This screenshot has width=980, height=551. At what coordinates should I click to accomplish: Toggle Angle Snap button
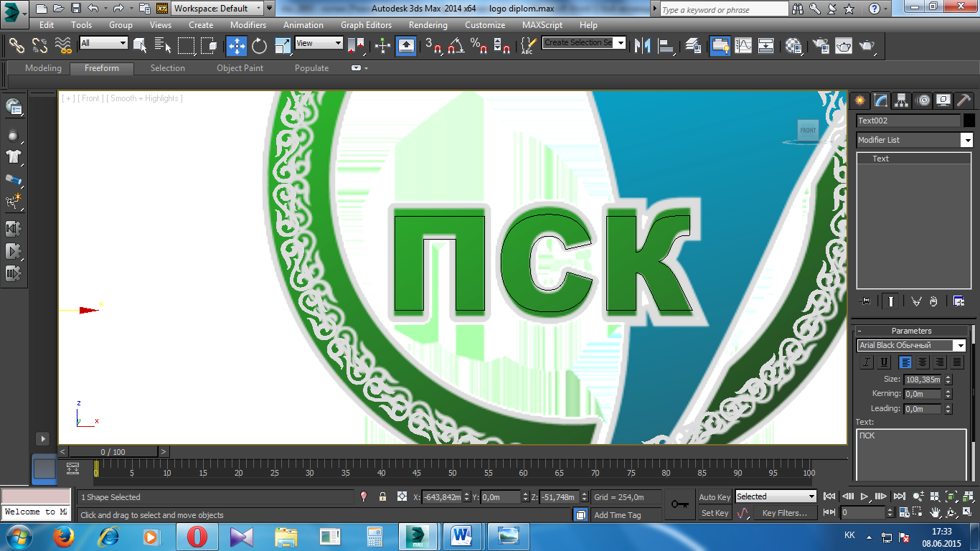[456, 46]
